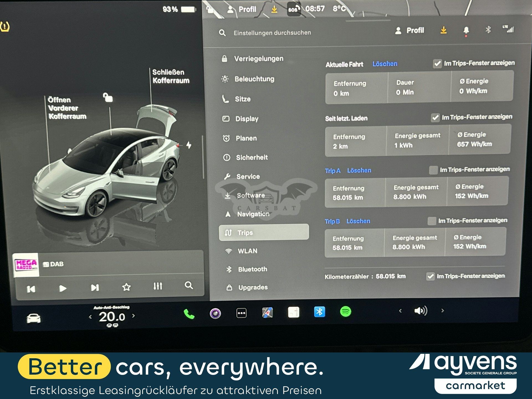Clear Aktuelle Fahrt with Löschen link
This screenshot has height=399, width=532.
tap(385, 64)
